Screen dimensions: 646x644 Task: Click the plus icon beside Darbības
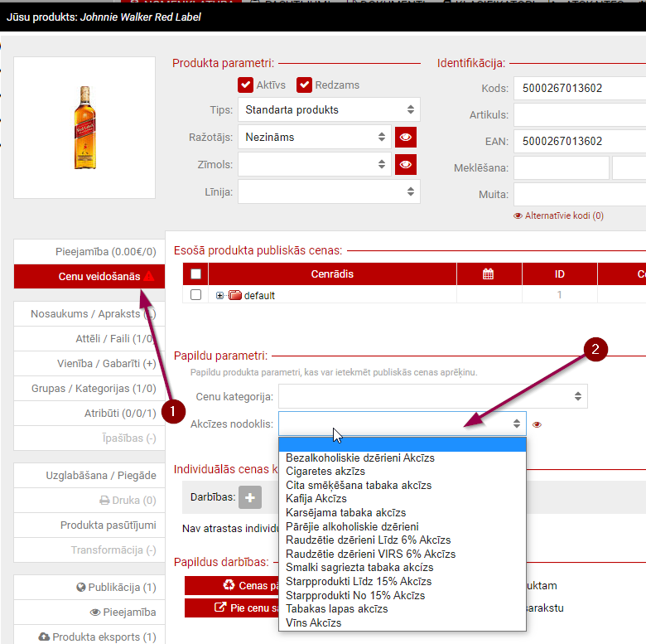pyautogui.click(x=250, y=497)
